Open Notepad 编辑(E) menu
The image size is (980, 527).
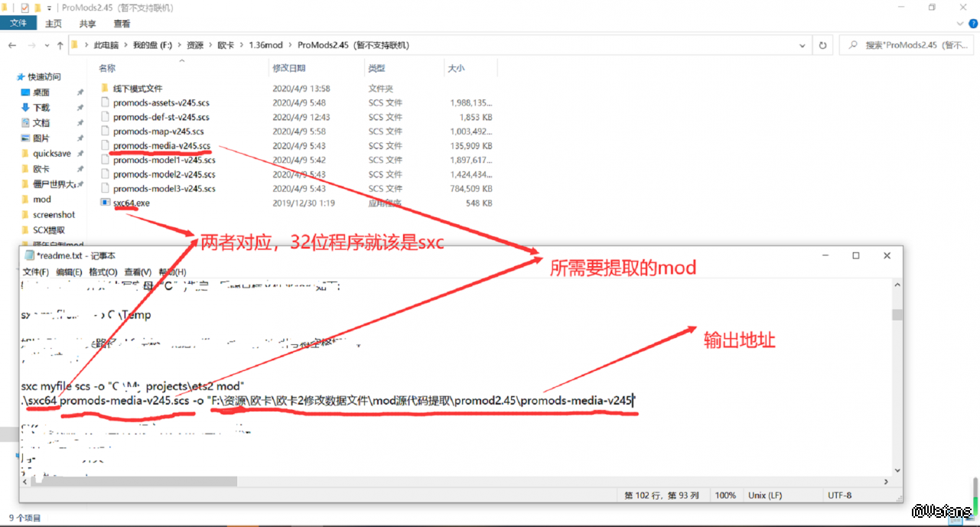tap(69, 272)
